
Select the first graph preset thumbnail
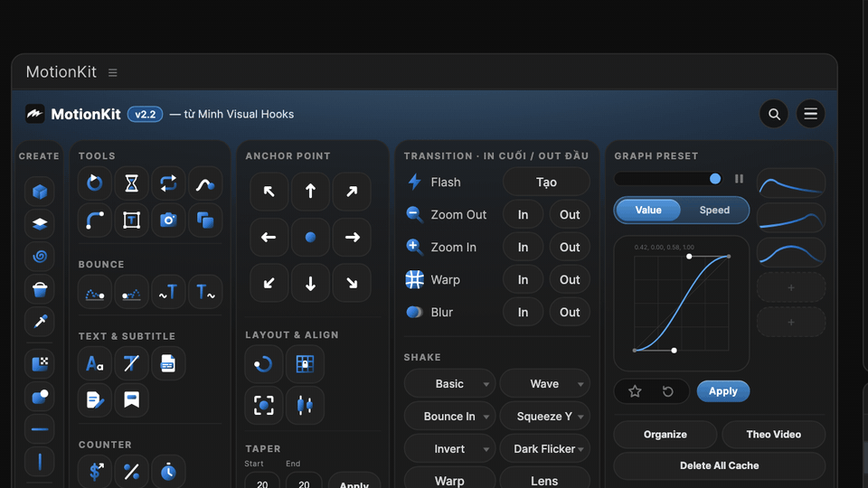(791, 183)
